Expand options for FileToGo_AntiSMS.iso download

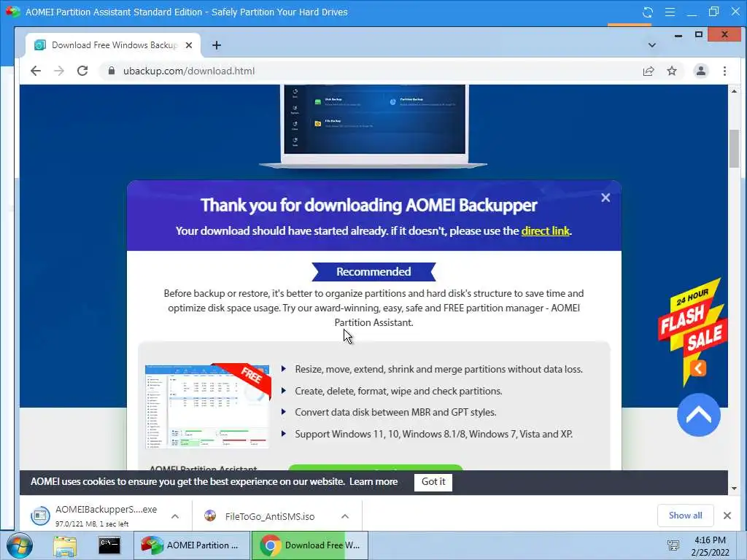[345, 516]
